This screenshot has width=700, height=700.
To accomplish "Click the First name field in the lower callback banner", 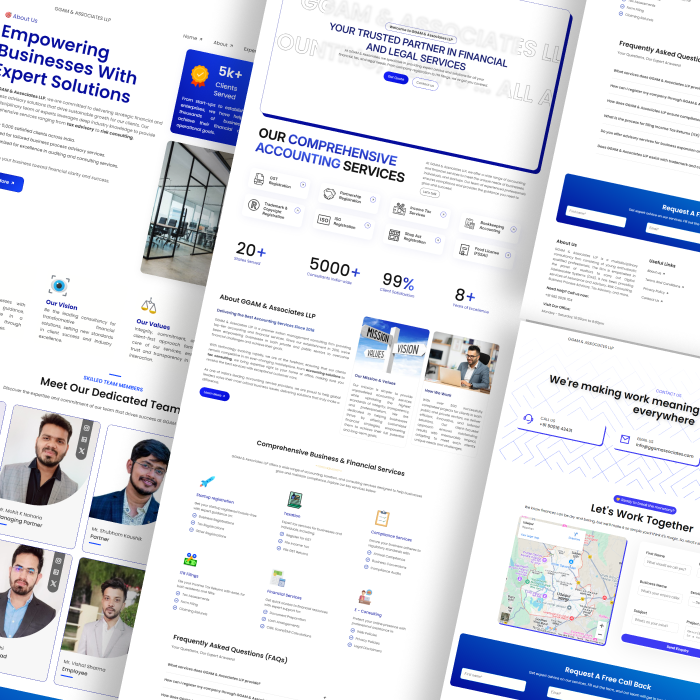I will [x=492, y=680].
